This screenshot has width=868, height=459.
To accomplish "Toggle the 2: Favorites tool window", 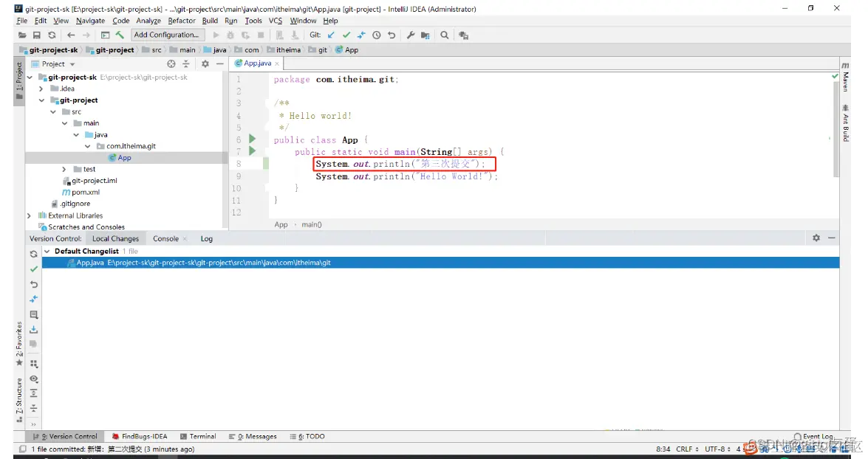I will (x=19, y=343).
